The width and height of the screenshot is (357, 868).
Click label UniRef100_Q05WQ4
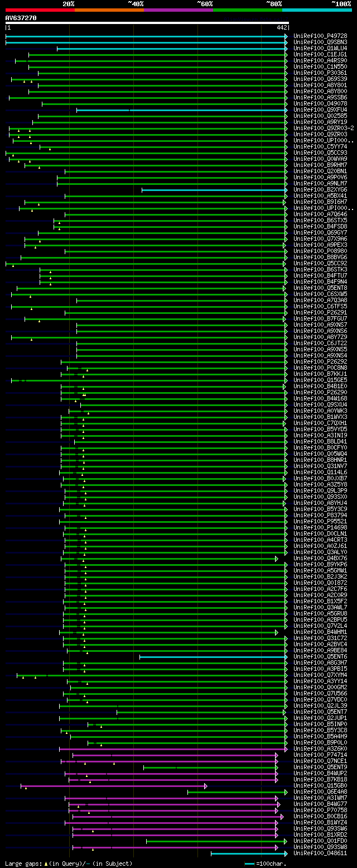[x=320, y=454]
